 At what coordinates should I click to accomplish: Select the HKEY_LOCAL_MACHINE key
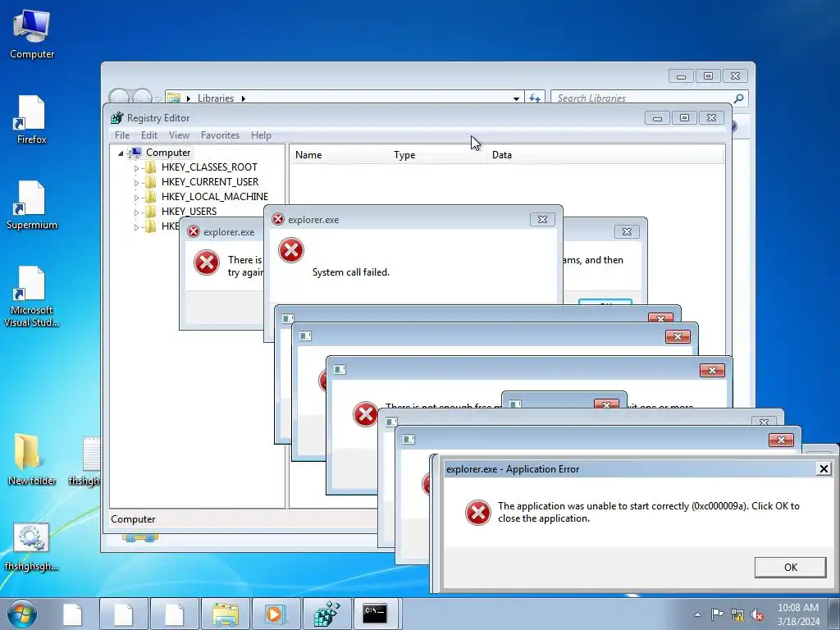tap(214, 197)
